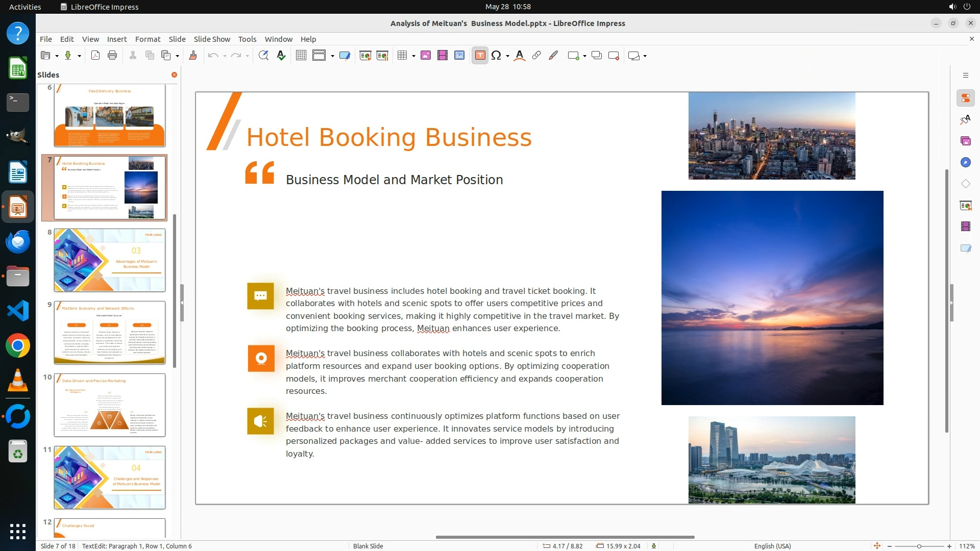The width and height of the screenshot is (980, 551).
Task: Close the Slides panel
Action: [x=174, y=74]
